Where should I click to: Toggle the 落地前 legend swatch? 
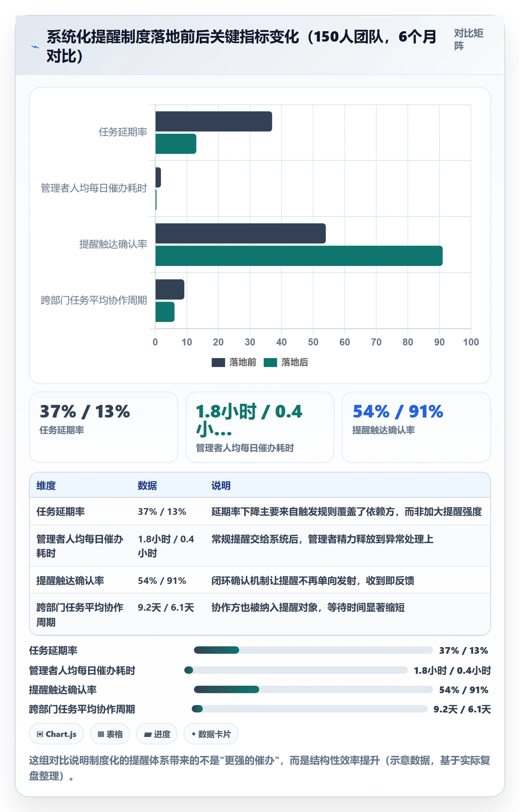click(218, 363)
